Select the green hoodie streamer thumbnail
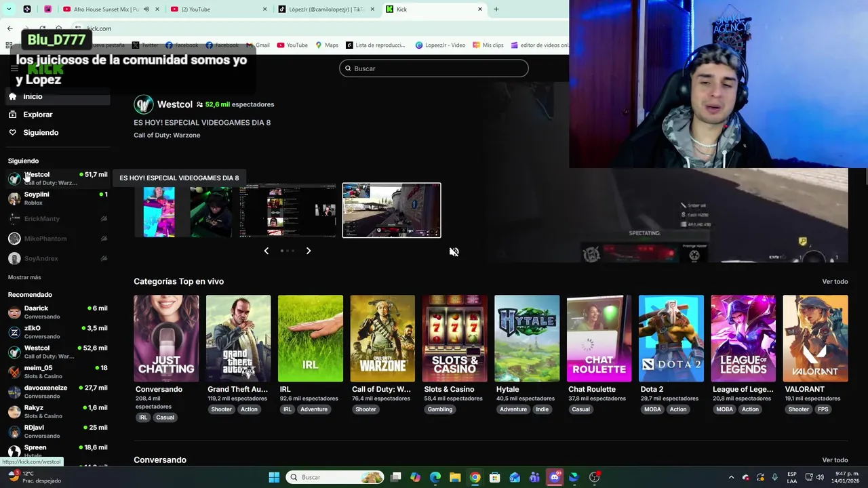868x488 pixels. (x=211, y=212)
